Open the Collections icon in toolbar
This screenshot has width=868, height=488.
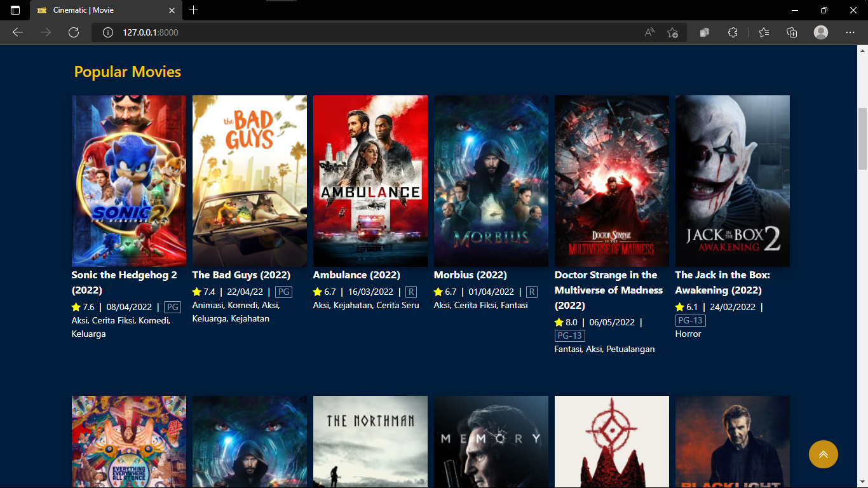[x=792, y=32]
